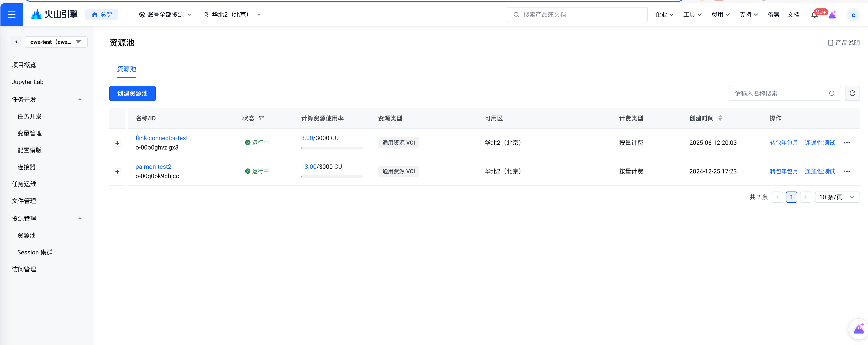Collapse the 任务开发 sidebar group
This screenshot has height=345, width=868.
(x=80, y=100)
